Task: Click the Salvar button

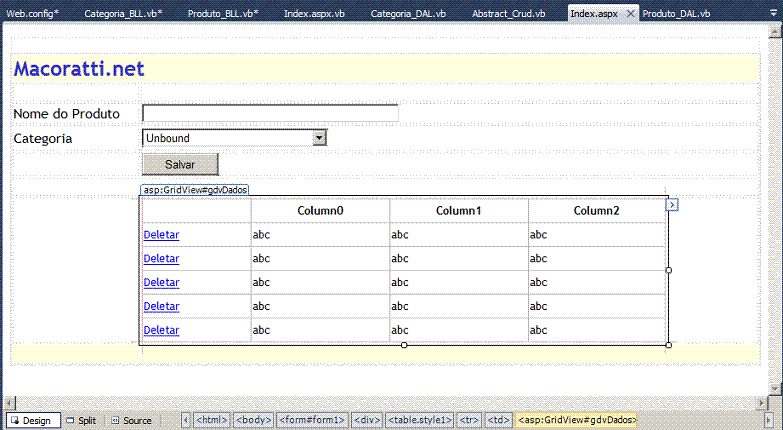Action: [x=180, y=164]
